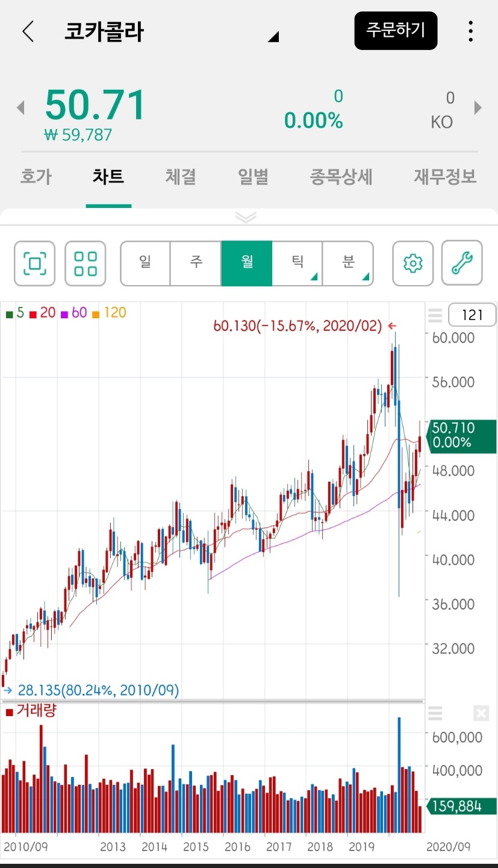Tap the KO ticker symbol
Viewport: 498px width, 868px height.
442,122
